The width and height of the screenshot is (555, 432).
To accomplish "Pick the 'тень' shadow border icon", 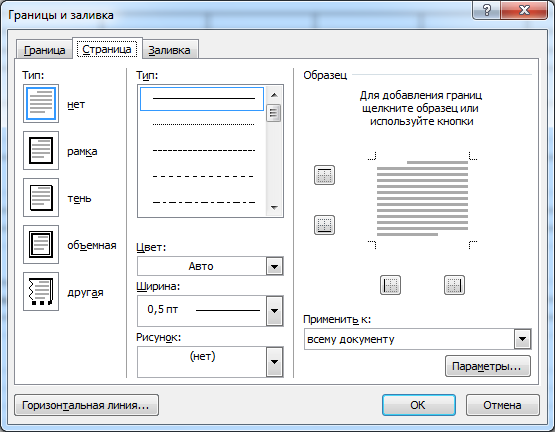I will point(41,198).
